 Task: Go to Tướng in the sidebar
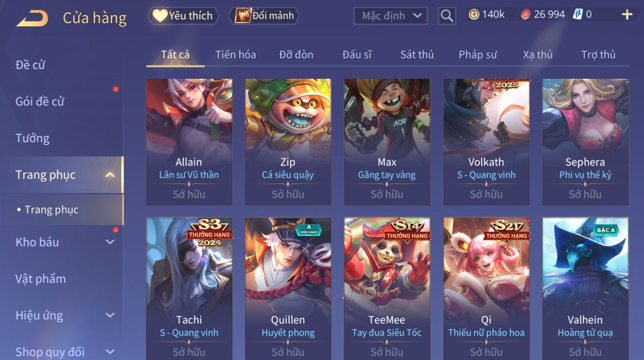click(33, 138)
